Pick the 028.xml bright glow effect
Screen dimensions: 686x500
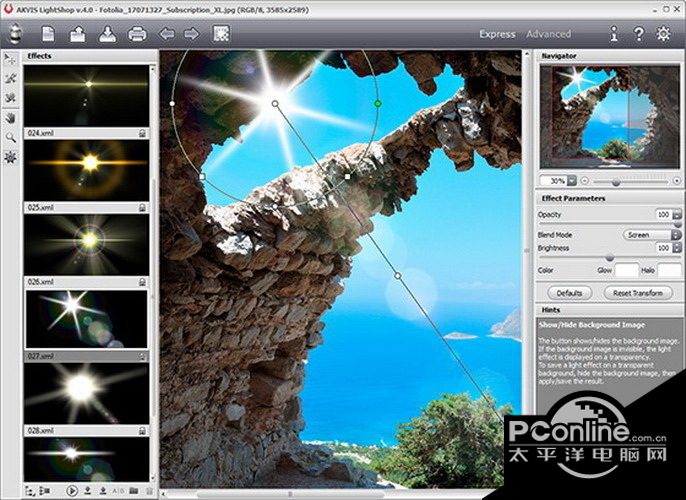tap(87, 394)
